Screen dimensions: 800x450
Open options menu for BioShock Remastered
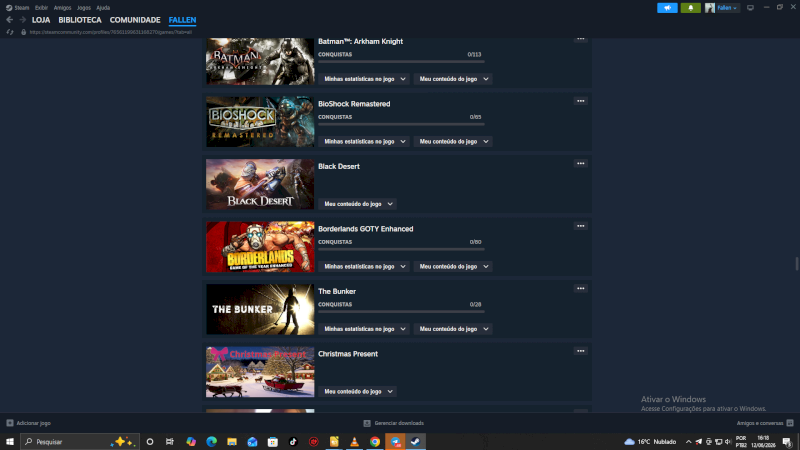click(581, 101)
